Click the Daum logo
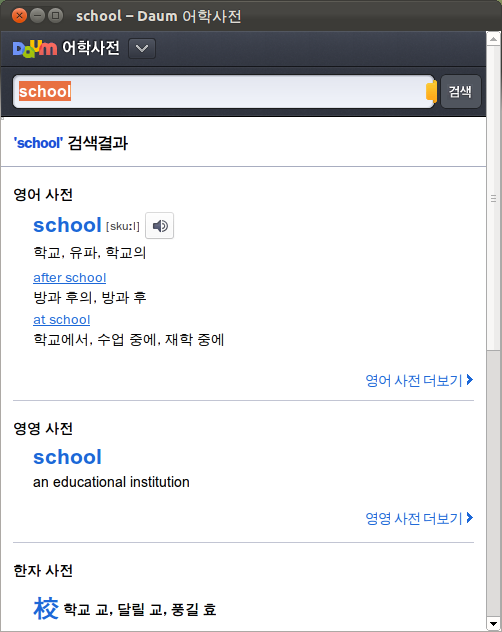The width and height of the screenshot is (502, 632). click(x=35, y=49)
